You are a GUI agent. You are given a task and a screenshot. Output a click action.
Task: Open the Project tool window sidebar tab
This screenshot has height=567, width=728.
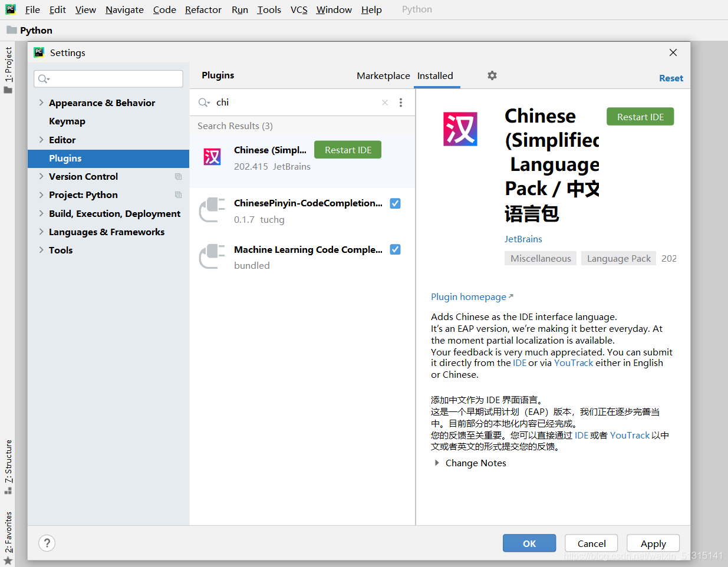pos(8,70)
